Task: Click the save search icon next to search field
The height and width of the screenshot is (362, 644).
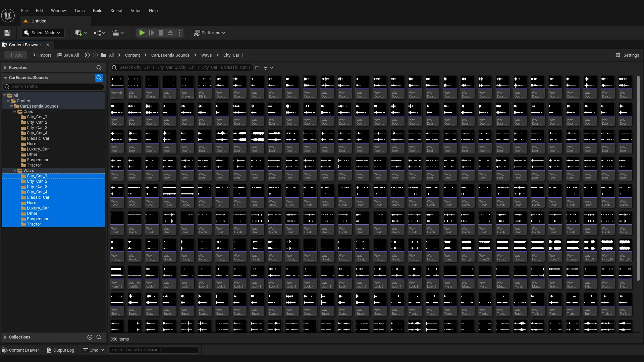Action: coord(257,67)
